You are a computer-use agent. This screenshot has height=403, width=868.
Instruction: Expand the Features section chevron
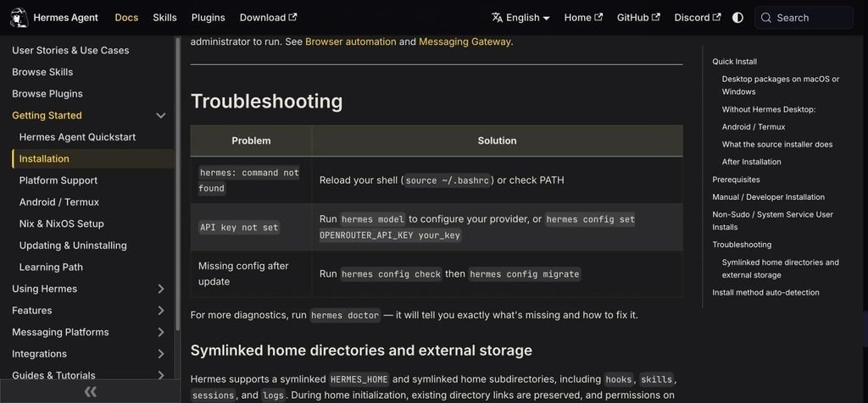160,310
